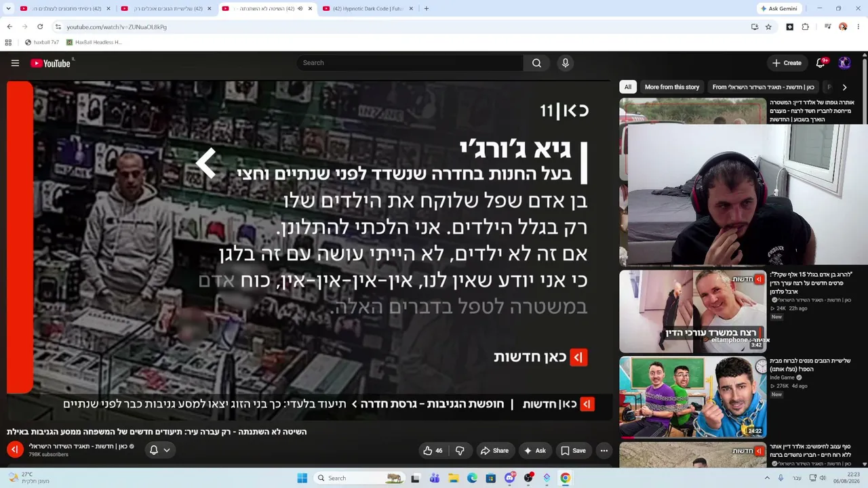Open the taskbar clock showing 22:23

[848, 478]
